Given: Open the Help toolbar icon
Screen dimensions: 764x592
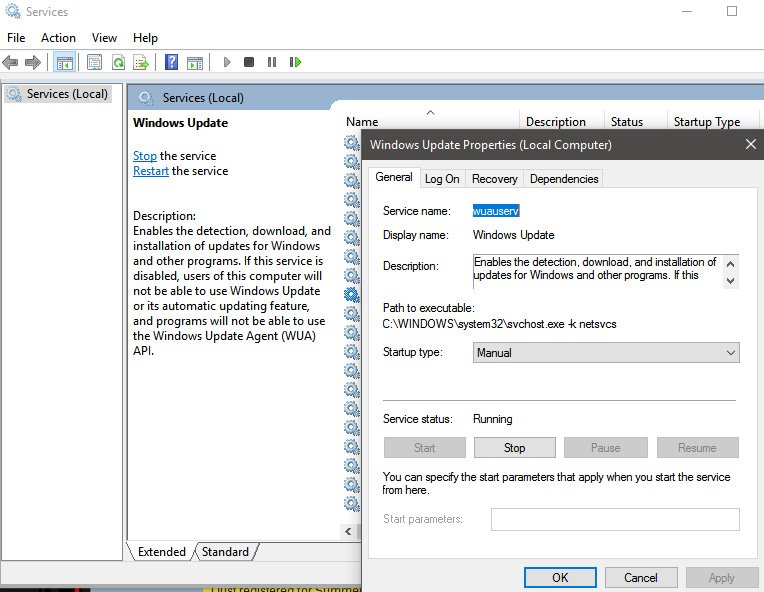Looking at the screenshot, I should pyautogui.click(x=172, y=62).
